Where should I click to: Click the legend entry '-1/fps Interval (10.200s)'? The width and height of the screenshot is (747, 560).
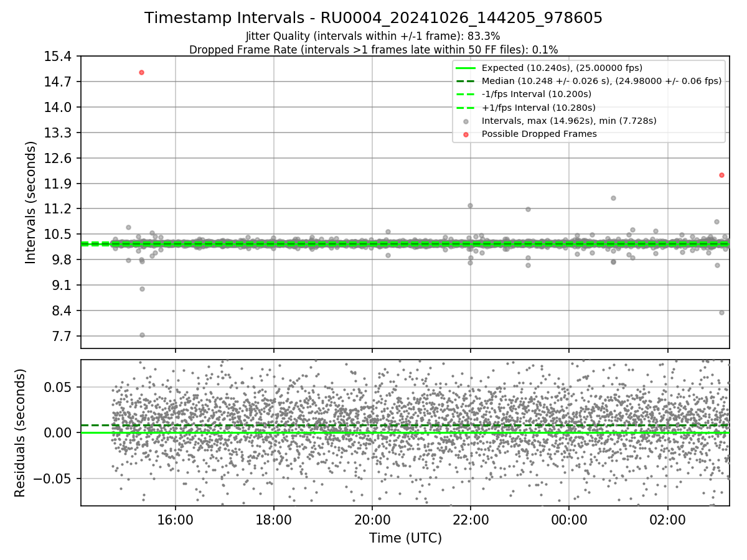pyautogui.click(x=537, y=94)
